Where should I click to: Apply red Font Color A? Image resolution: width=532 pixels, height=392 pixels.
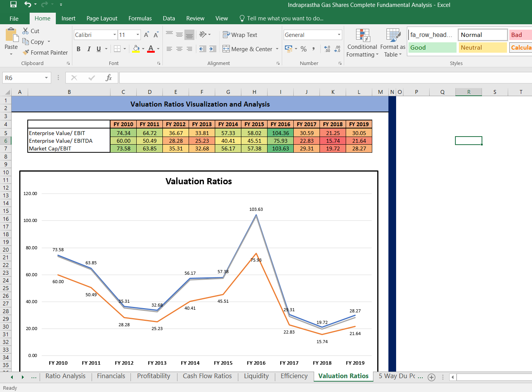[x=151, y=49]
